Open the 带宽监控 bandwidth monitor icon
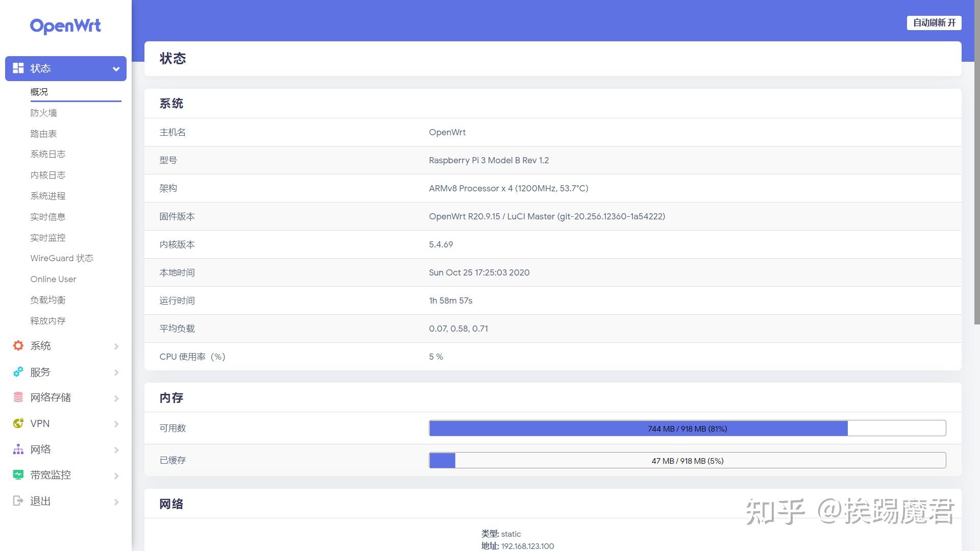This screenshot has width=980, height=551. point(18,475)
